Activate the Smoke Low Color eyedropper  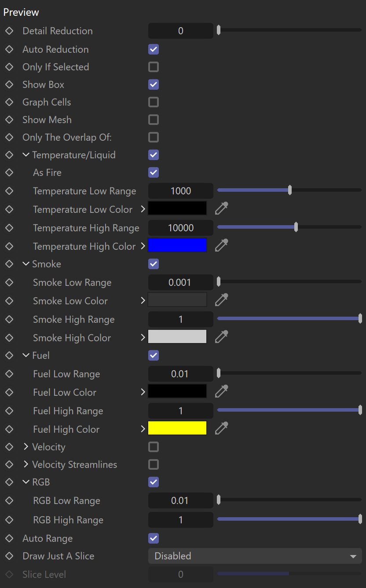[221, 299]
